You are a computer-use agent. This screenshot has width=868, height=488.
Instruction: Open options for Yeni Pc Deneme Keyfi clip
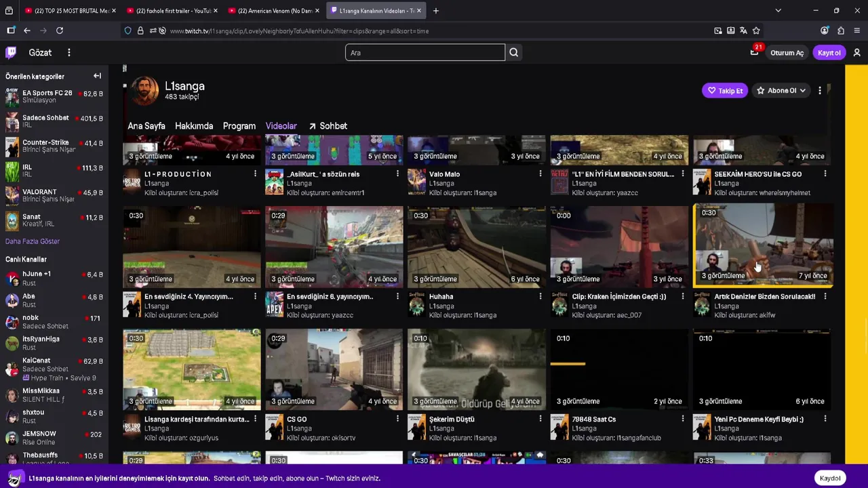coord(825,419)
